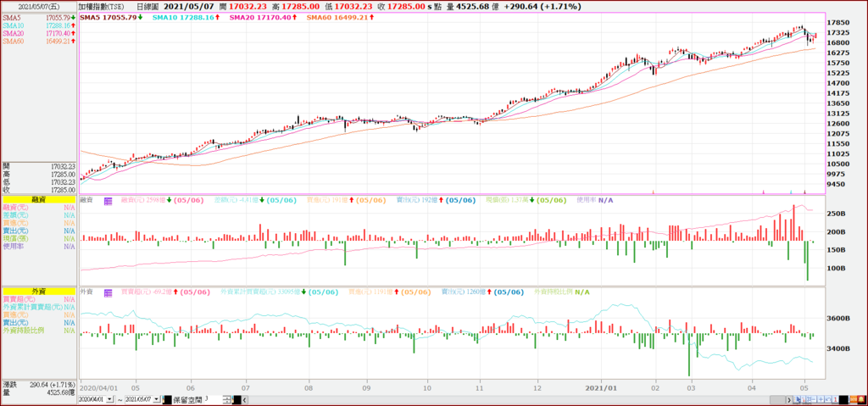Click the 收 17285.00 row in sidebar
This screenshot has width=868, height=406.
[x=39, y=189]
